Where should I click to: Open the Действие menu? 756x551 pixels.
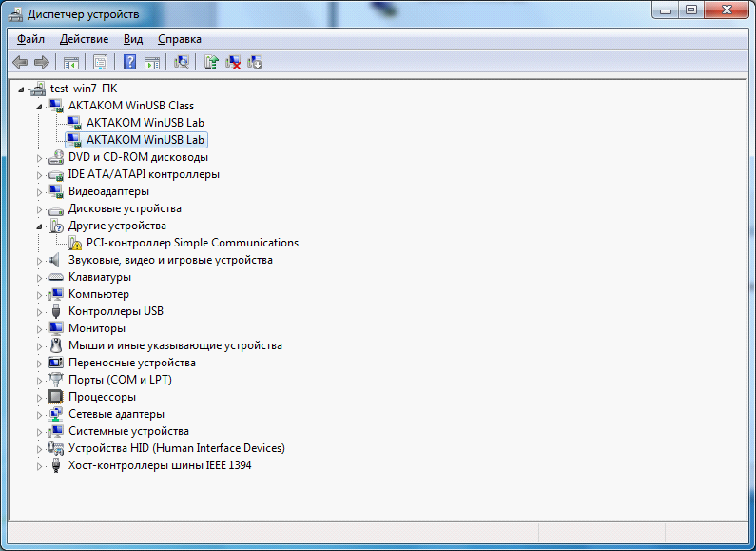click(x=84, y=39)
